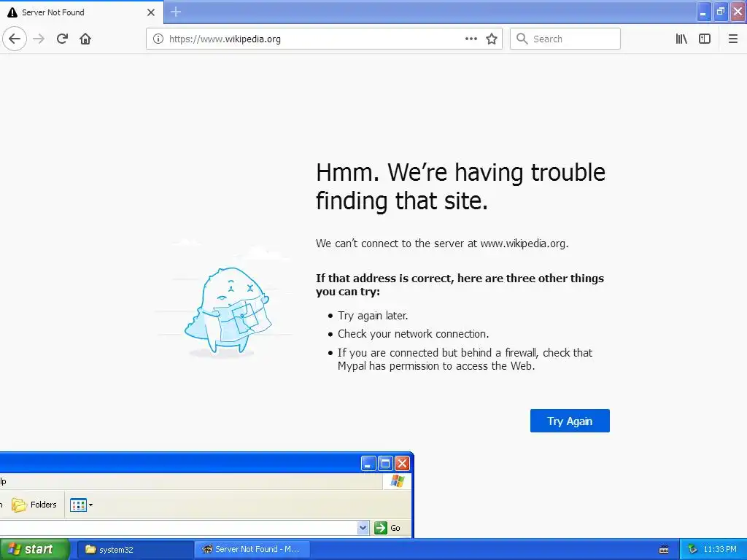Image resolution: width=747 pixels, height=560 pixels.
Task: Close the system32 Explorer window
Action: coord(403,463)
